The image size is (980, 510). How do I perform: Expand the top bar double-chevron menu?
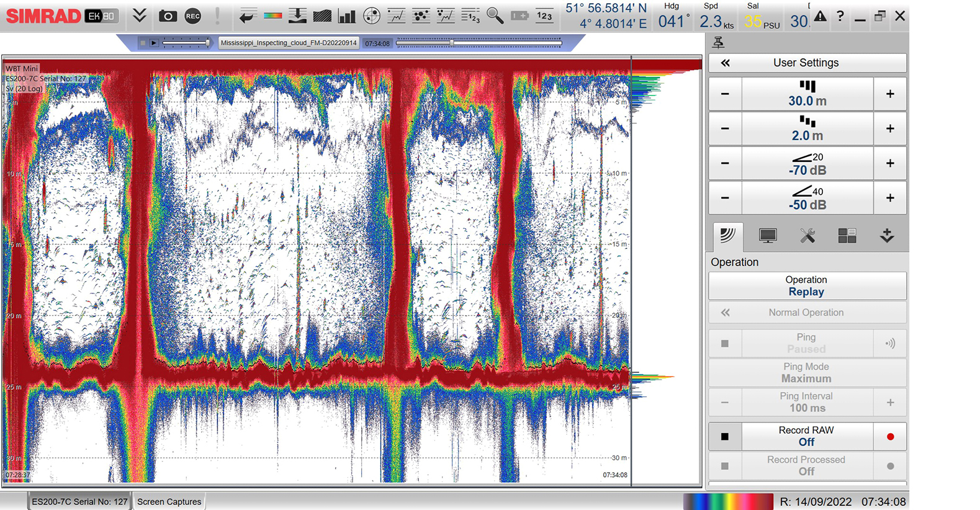coord(140,16)
